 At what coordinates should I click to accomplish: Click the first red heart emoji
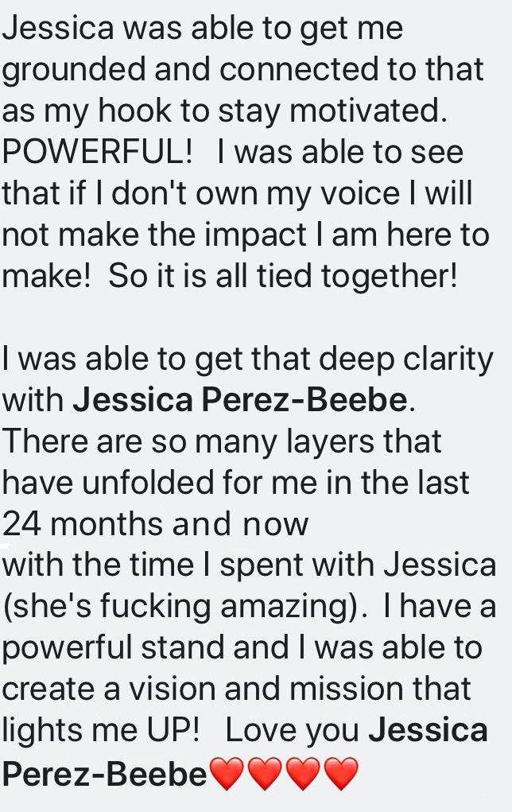click(x=227, y=773)
